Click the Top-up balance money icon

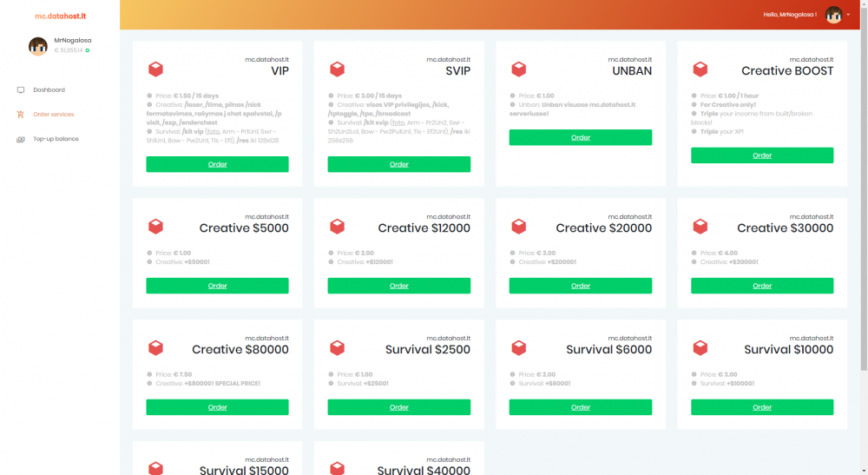pyautogui.click(x=21, y=139)
